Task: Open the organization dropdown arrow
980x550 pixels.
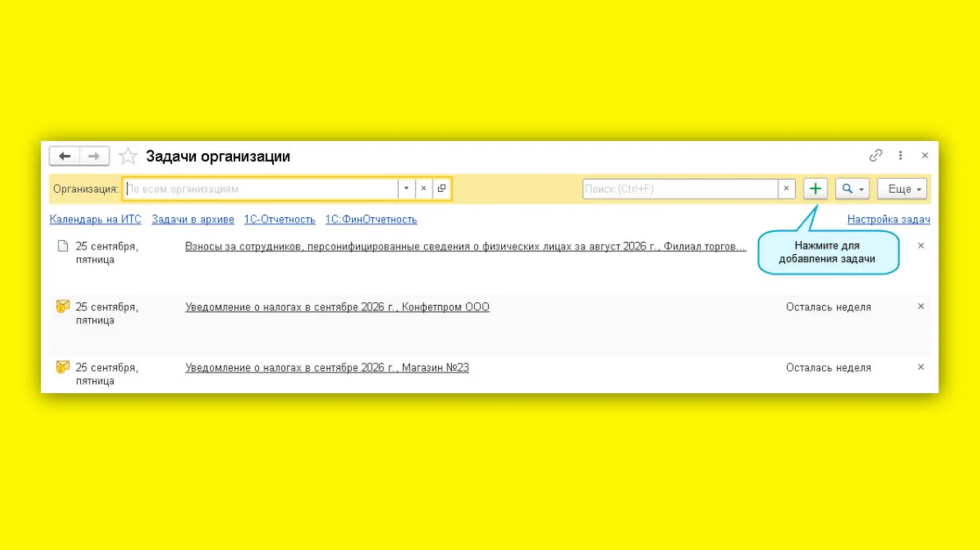Action: coord(406,188)
